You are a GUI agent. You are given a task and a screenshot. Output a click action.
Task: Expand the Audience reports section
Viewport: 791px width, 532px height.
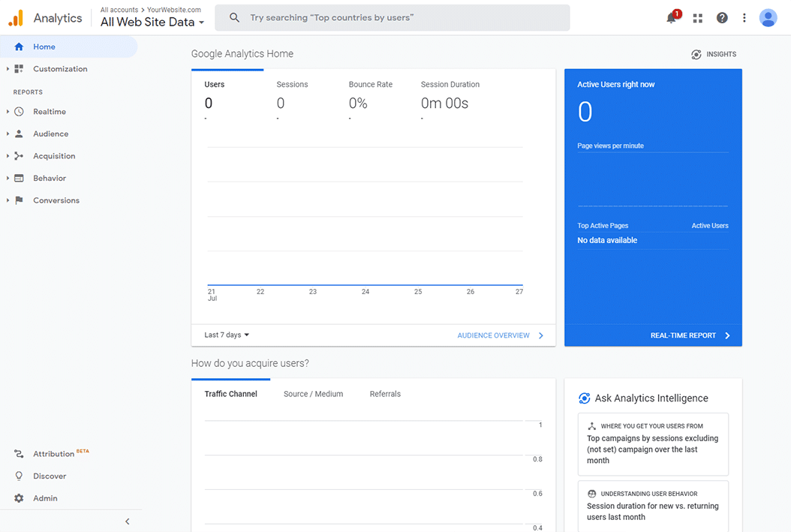point(8,134)
